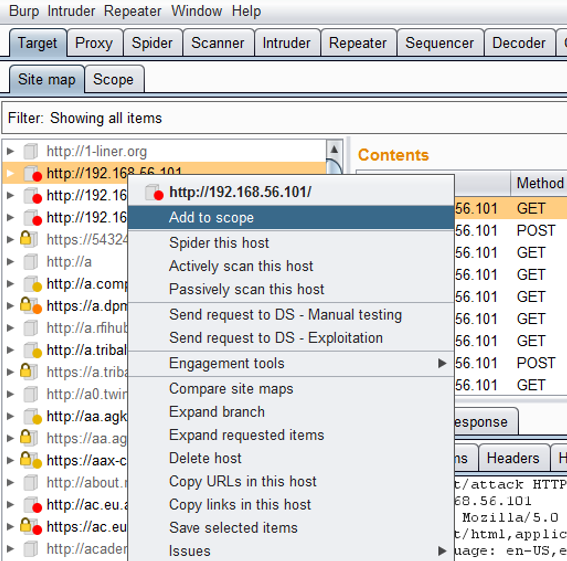Click the lock icon beside https://a.triba
The image size is (567, 561).
pyautogui.click(x=26, y=371)
